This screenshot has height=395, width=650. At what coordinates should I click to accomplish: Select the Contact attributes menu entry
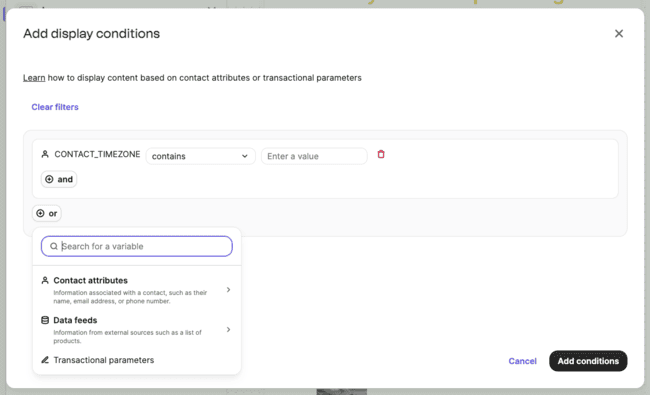point(136,290)
